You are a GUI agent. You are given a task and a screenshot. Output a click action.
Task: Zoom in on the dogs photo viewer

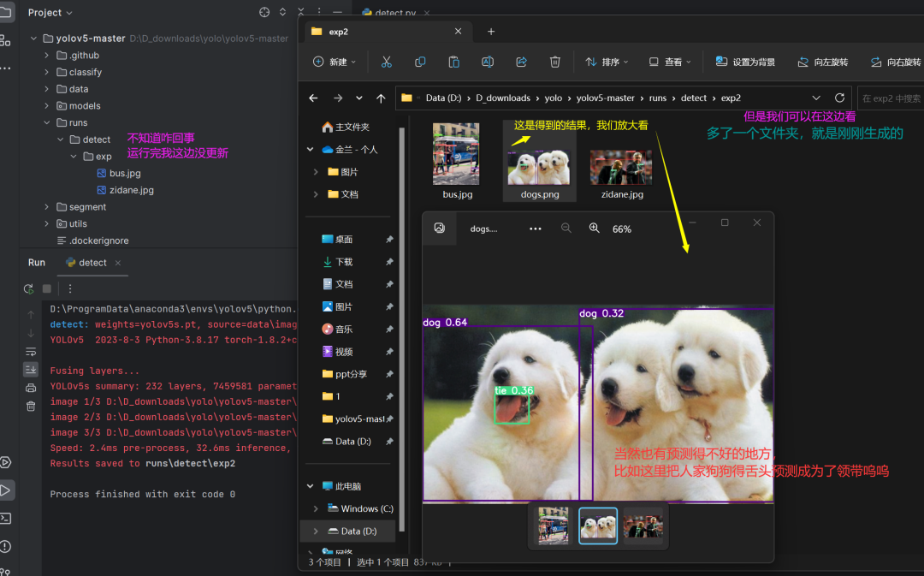[594, 229]
